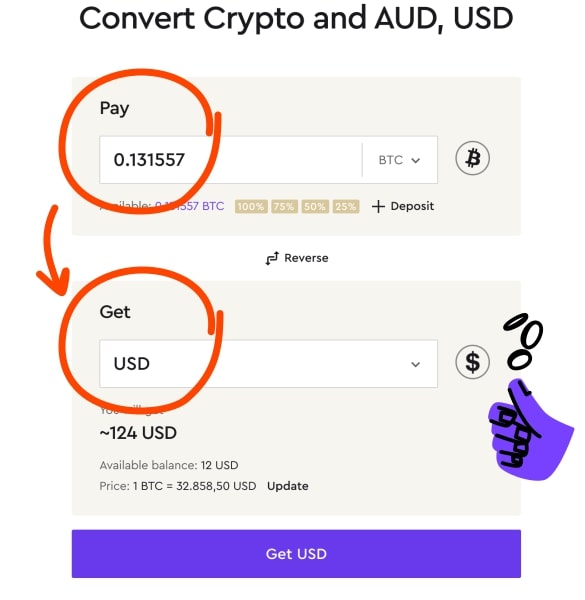Click the available BTC balance link
585x600 pixels.
coord(189,206)
